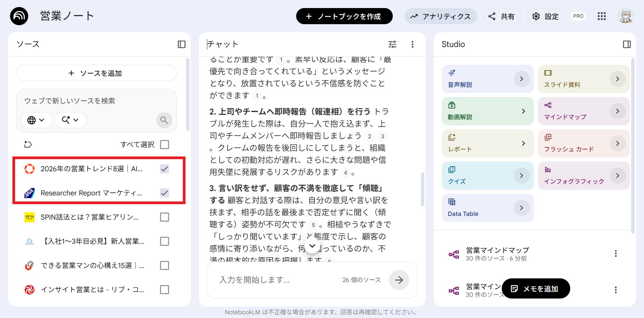Click ノートブックを作成 button
The image size is (644, 318).
point(344,16)
